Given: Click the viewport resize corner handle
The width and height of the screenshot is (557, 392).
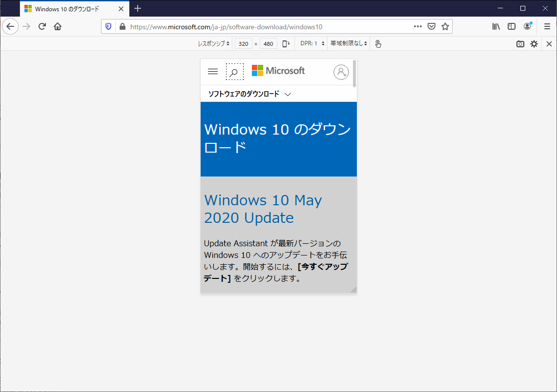Looking at the screenshot, I should pos(354,290).
